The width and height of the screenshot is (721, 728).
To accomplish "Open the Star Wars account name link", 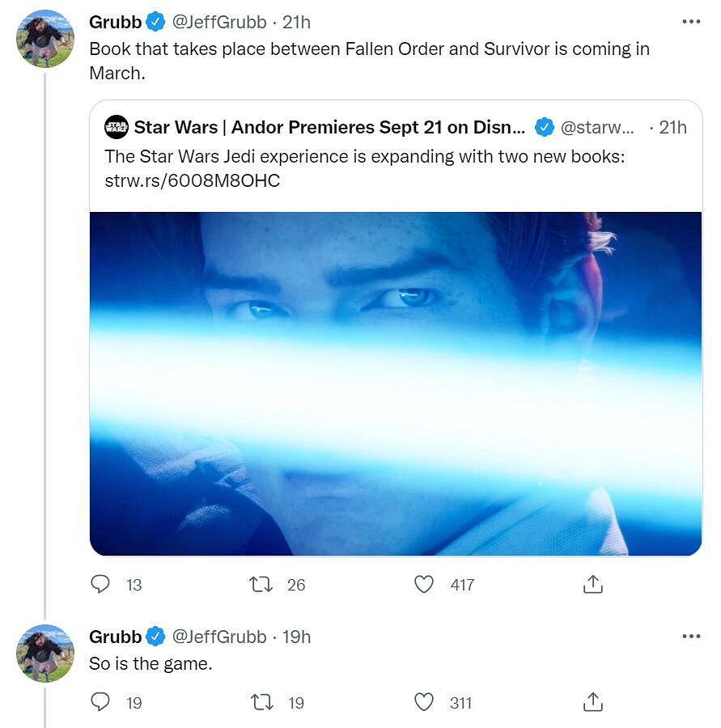I will tap(329, 127).
